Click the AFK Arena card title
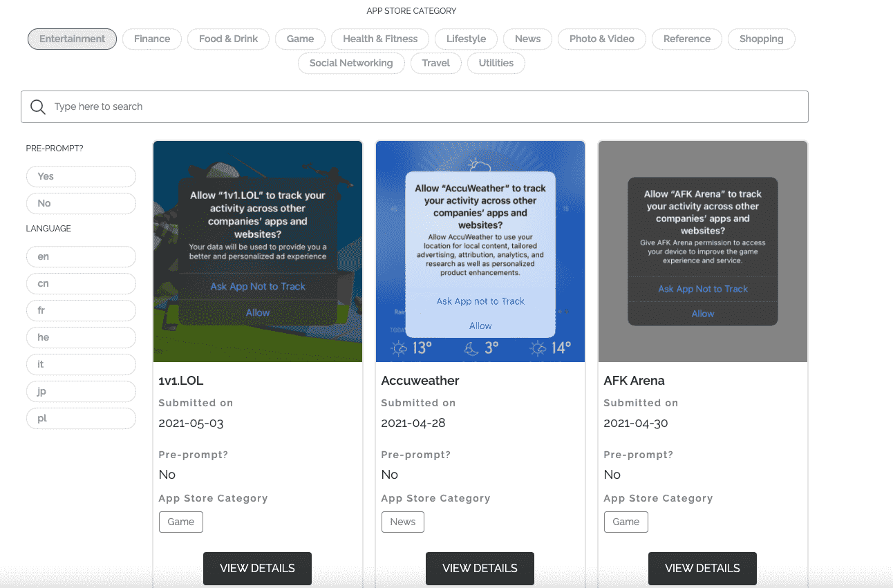The image size is (893, 588). click(634, 381)
